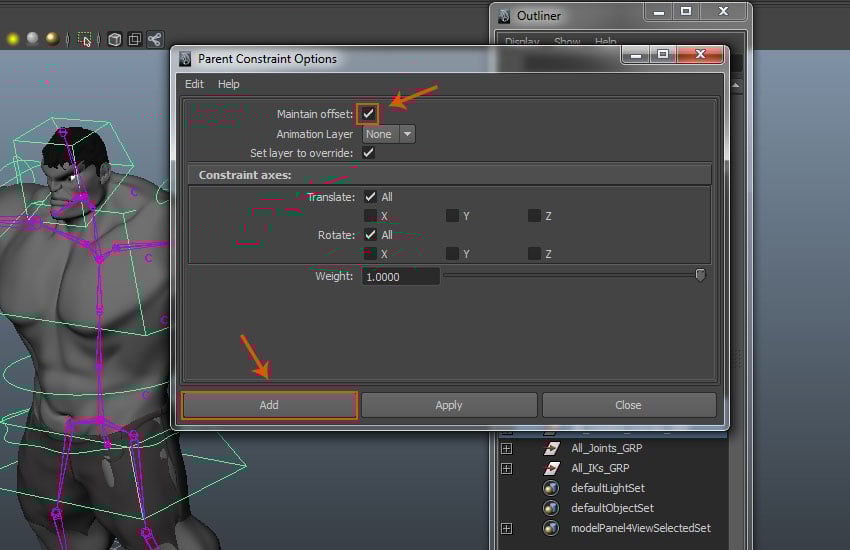850x550 pixels.
Task: Open the Animation Layer None dropdown
Action: pos(389,134)
